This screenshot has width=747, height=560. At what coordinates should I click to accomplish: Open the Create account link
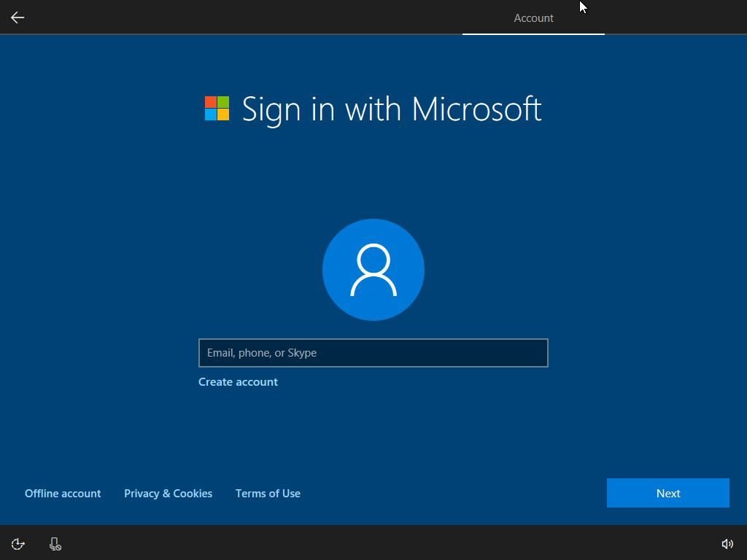coord(238,382)
